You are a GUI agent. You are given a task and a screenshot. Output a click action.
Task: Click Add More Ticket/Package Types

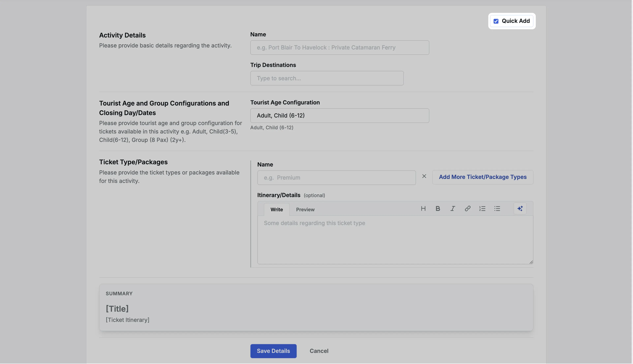(482, 177)
